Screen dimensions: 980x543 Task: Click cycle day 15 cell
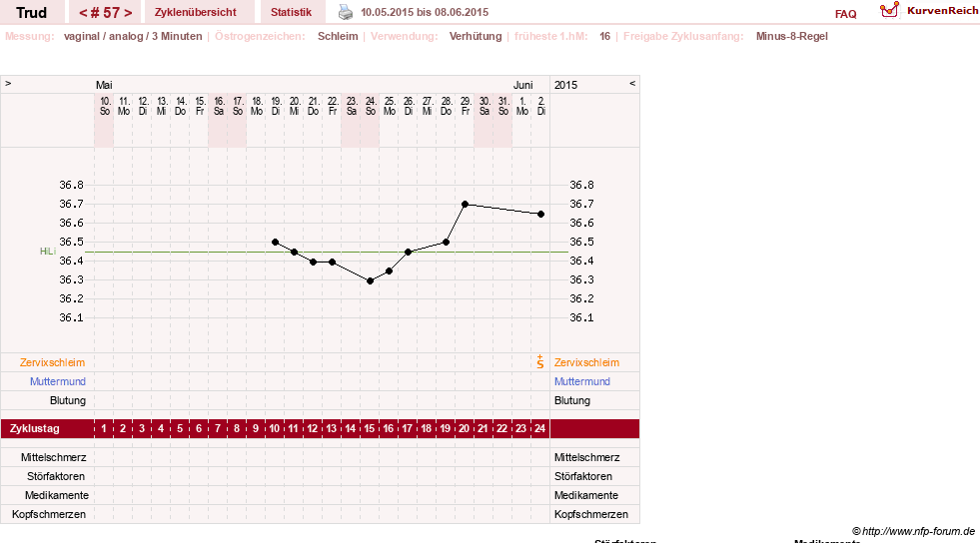click(x=370, y=429)
